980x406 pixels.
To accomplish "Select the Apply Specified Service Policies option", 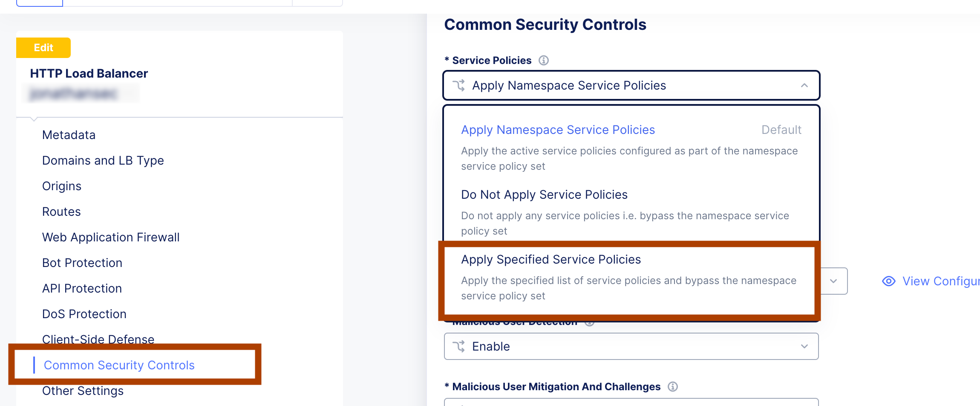I will pos(551,259).
